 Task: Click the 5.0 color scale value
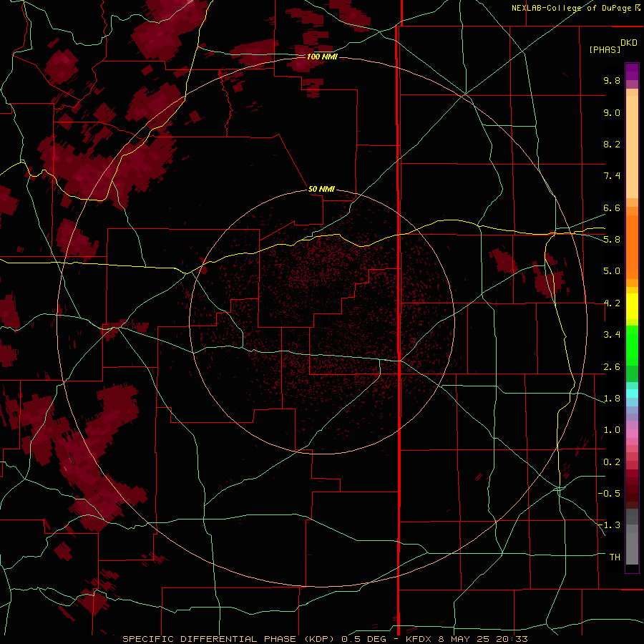click(612, 271)
